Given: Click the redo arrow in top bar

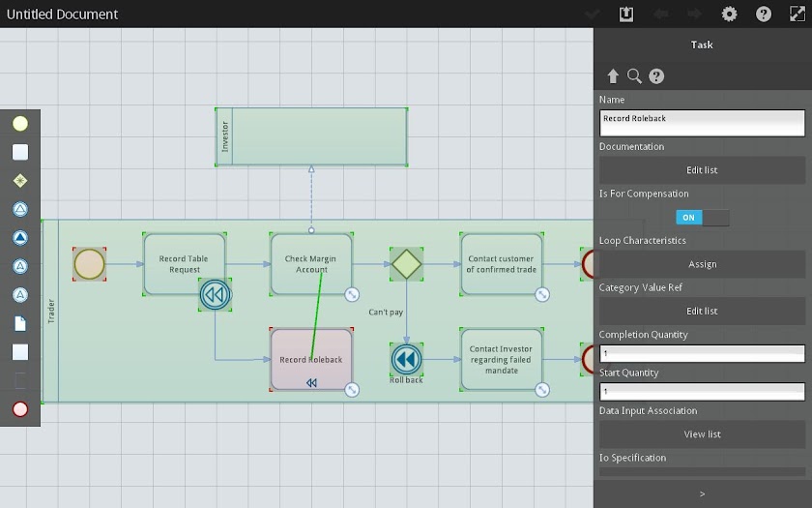Looking at the screenshot, I should click(x=695, y=14).
